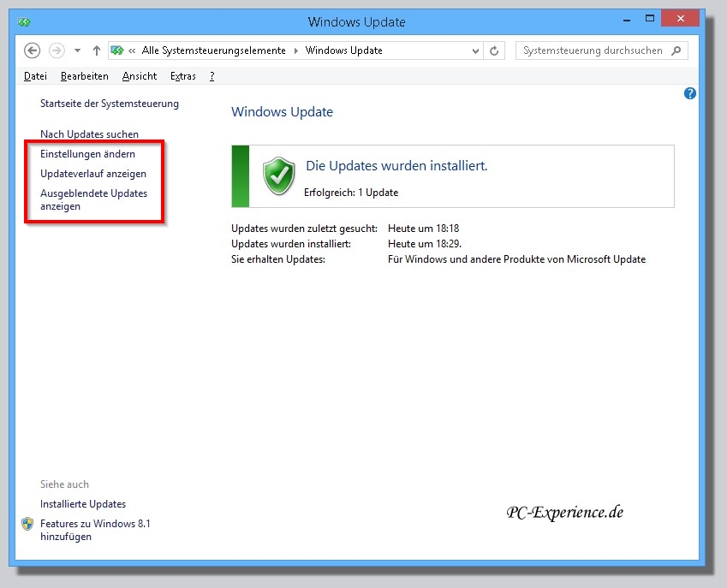Screen dimensions: 727x588
Task: Click the shield icon beside Features zu Windows 8.1
Action: [27, 524]
